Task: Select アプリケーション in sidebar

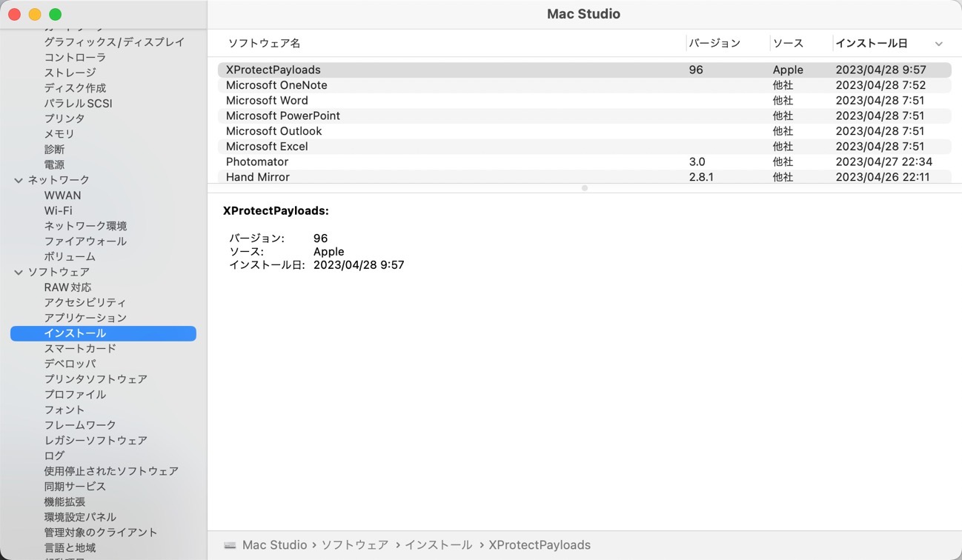Action: tap(85, 318)
